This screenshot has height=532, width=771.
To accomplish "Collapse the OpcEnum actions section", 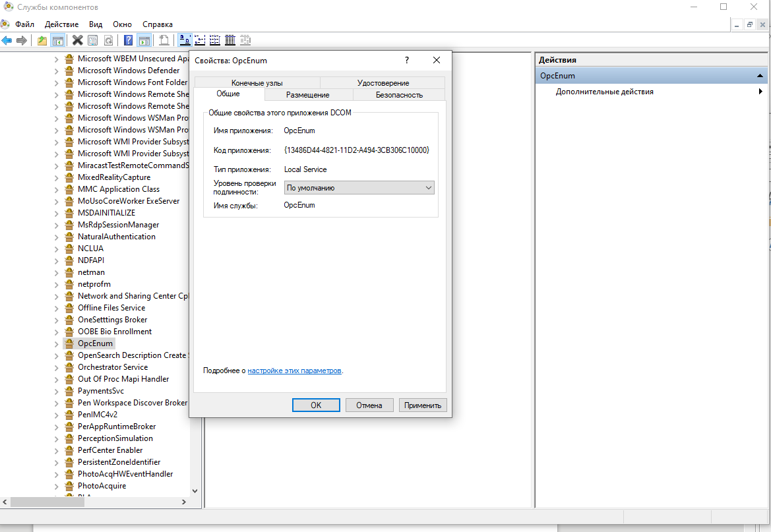I will [x=760, y=76].
